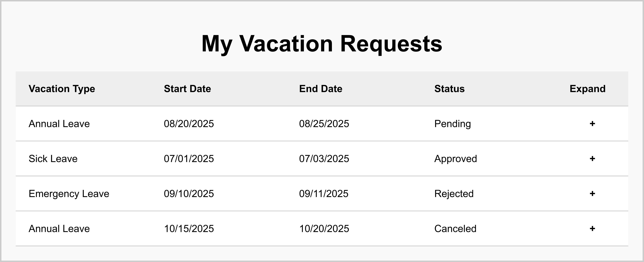
Task: Expand the Canceled Annual Leave request row
Action: [592, 228]
